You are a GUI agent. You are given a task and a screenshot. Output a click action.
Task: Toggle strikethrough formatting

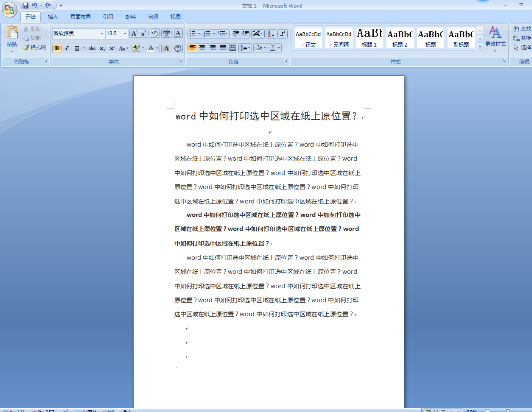coord(92,48)
